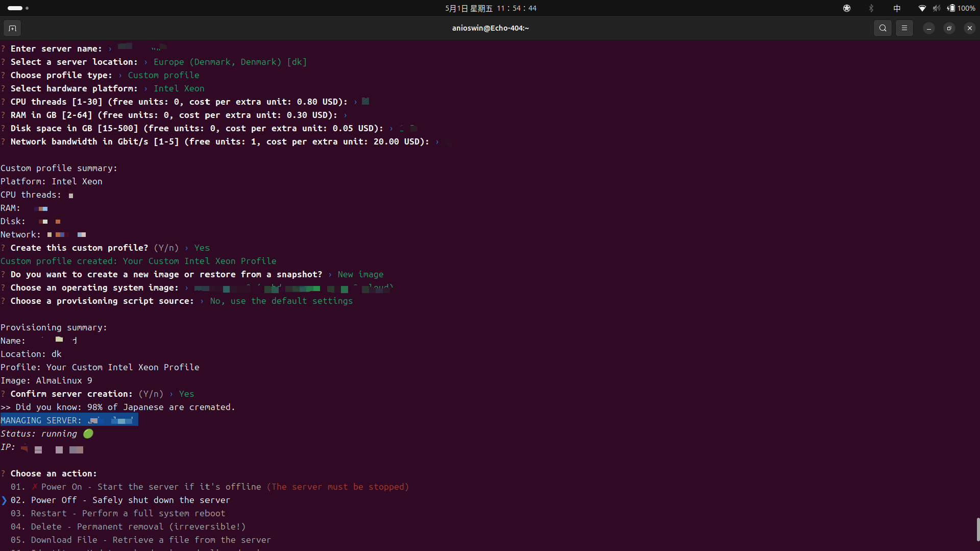Click the Location: dk line
Viewport: 980px width, 551px height.
click(31, 354)
